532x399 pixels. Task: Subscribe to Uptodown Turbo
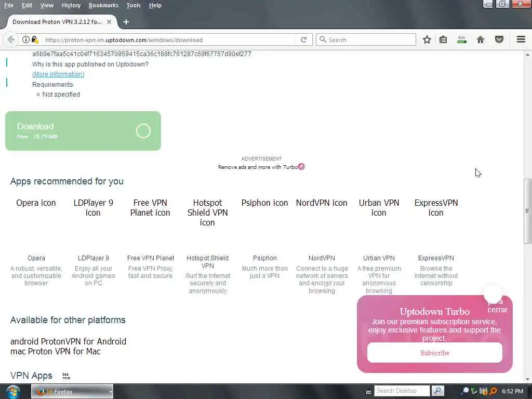pos(435,353)
